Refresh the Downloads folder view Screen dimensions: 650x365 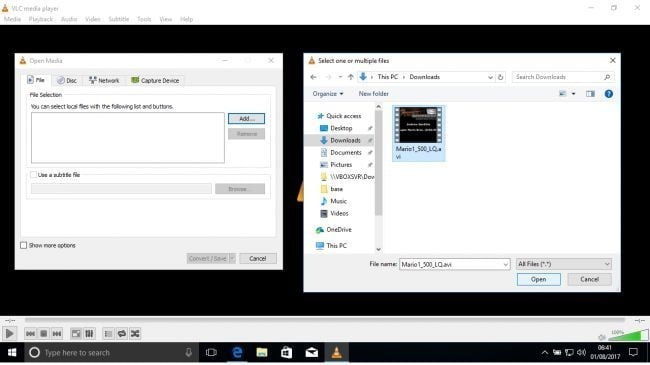click(x=500, y=77)
